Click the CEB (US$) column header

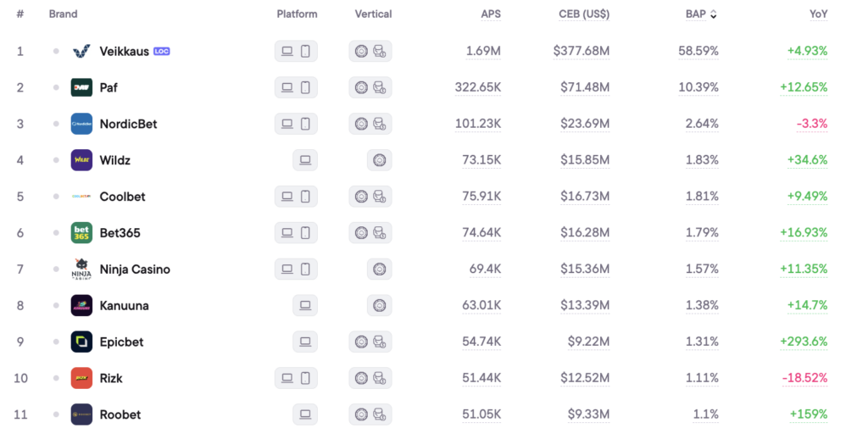(584, 14)
